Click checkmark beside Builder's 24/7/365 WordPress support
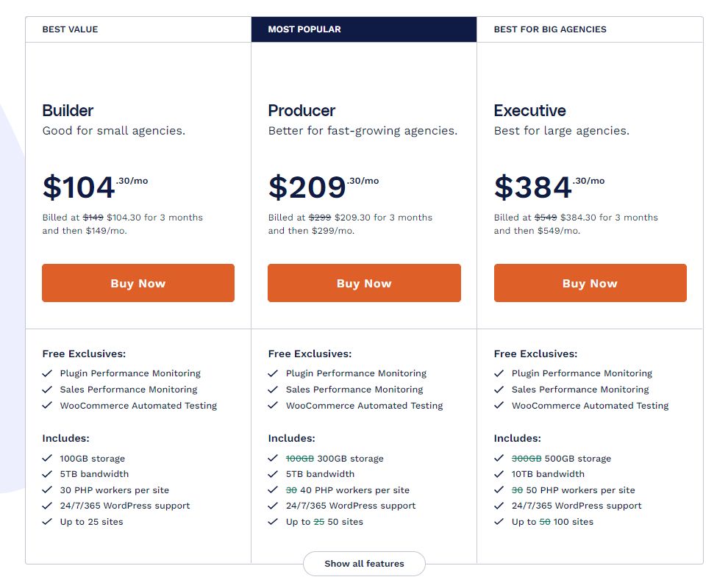The width and height of the screenshot is (728, 588). 47,506
